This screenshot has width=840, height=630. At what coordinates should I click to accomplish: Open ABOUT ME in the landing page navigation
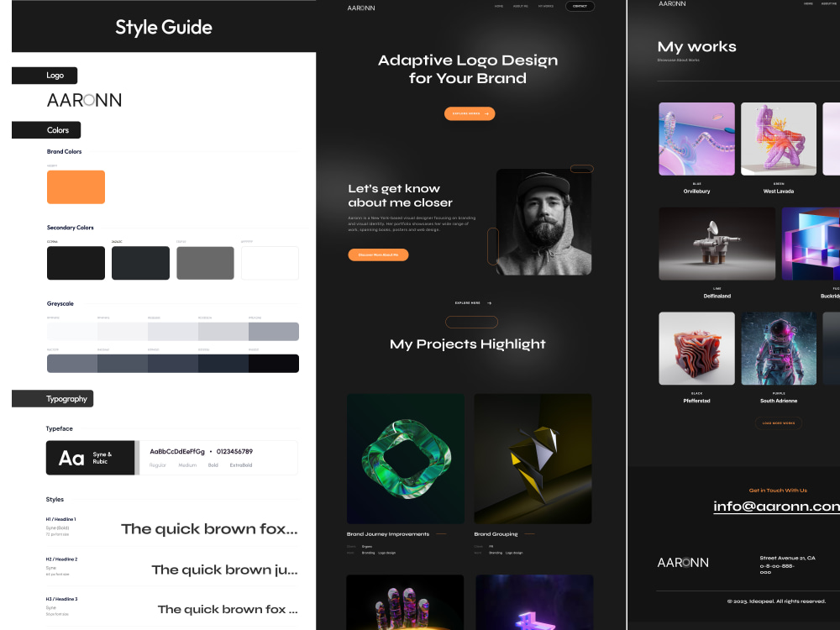521,7
